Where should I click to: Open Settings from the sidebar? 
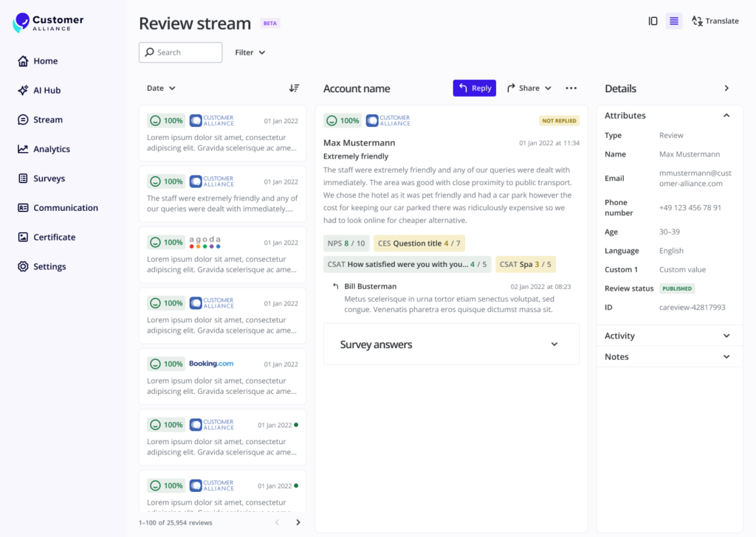(49, 266)
